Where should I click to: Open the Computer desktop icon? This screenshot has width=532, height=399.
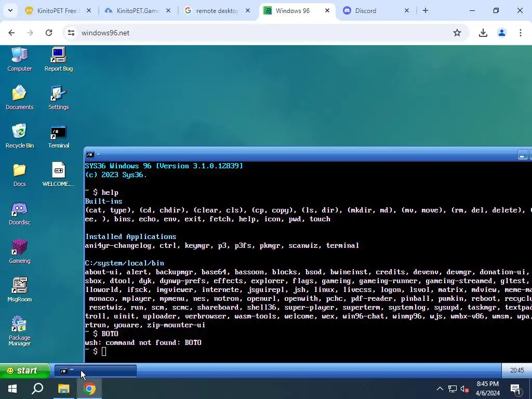tap(20, 58)
